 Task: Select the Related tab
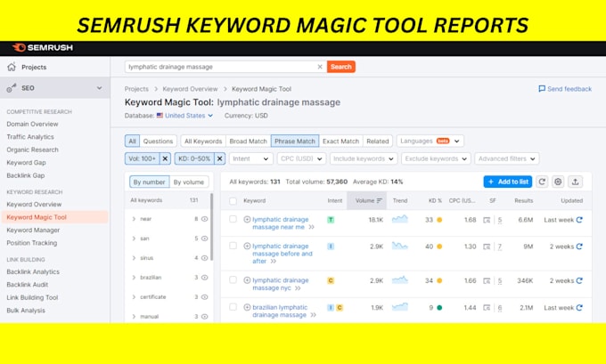coord(378,141)
